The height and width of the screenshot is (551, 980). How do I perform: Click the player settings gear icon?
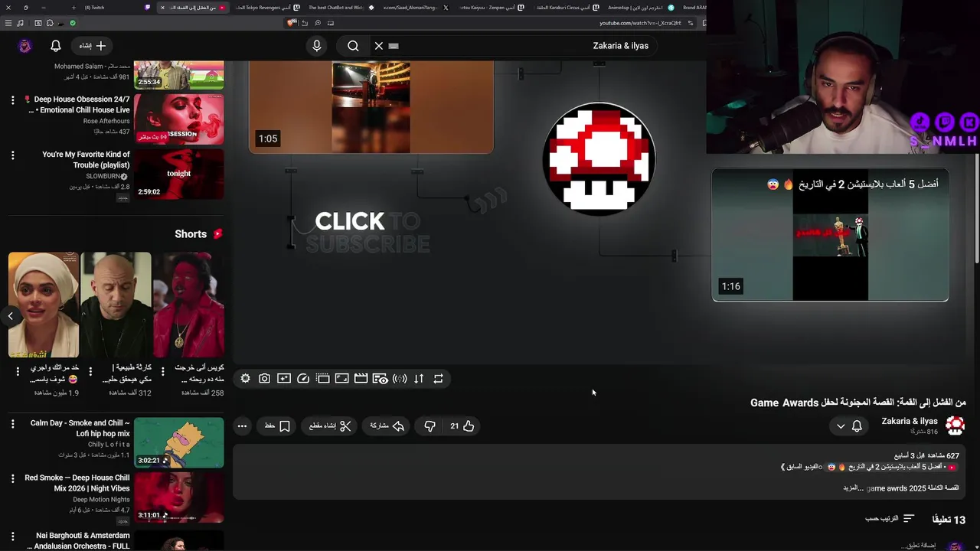pyautogui.click(x=245, y=379)
